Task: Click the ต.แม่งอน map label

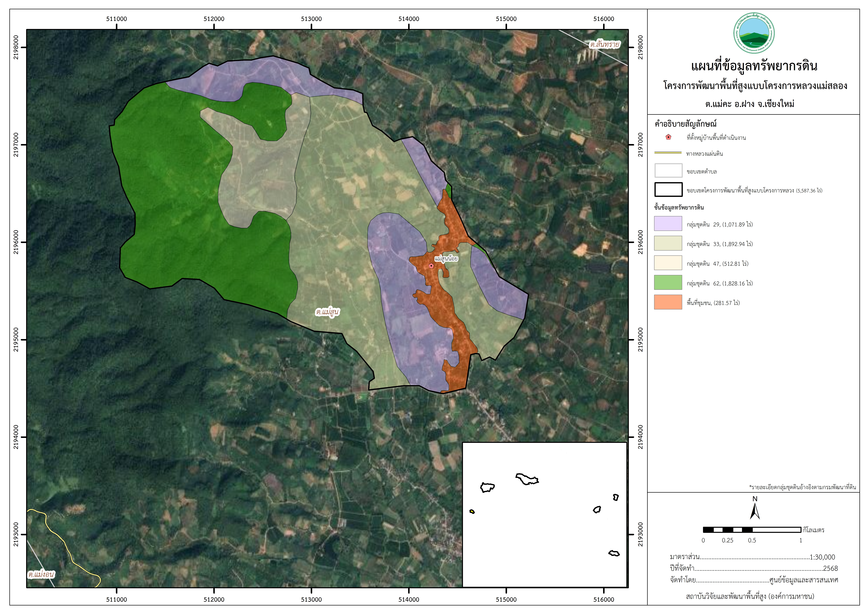Action: [x=41, y=574]
